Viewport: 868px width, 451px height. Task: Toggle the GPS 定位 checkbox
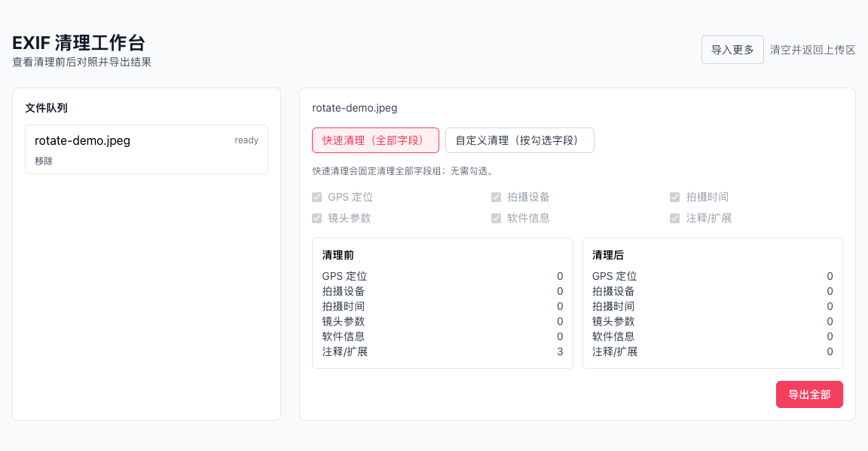point(317,197)
